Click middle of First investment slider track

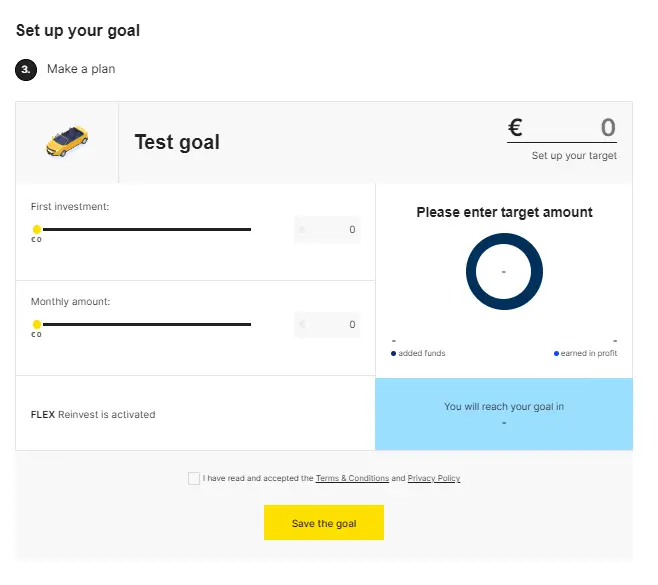tap(146, 230)
